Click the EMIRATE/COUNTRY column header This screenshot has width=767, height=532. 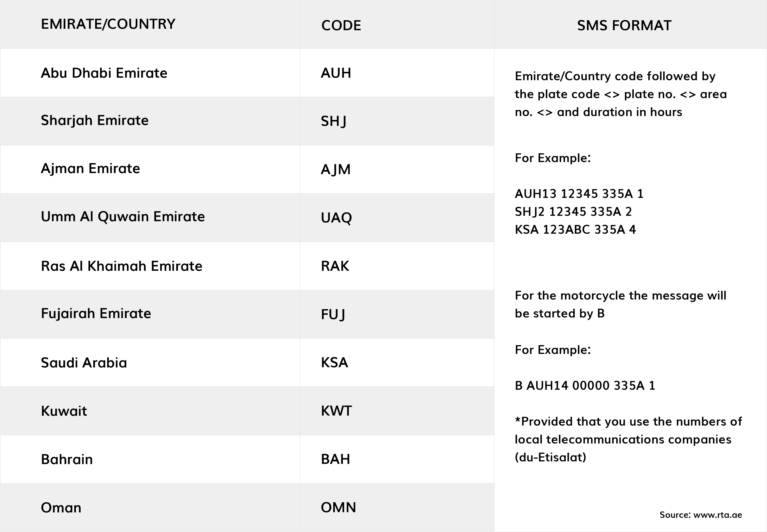tap(108, 24)
